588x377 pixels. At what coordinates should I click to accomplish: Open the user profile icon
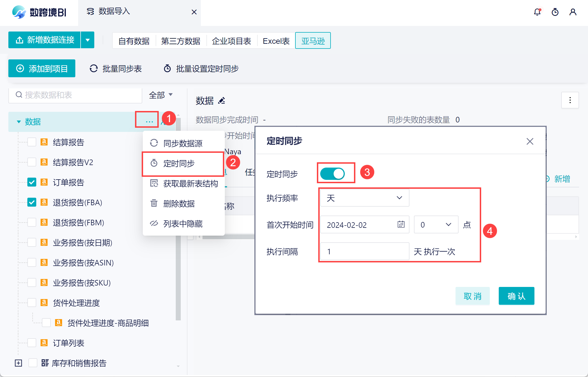coord(573,12)
